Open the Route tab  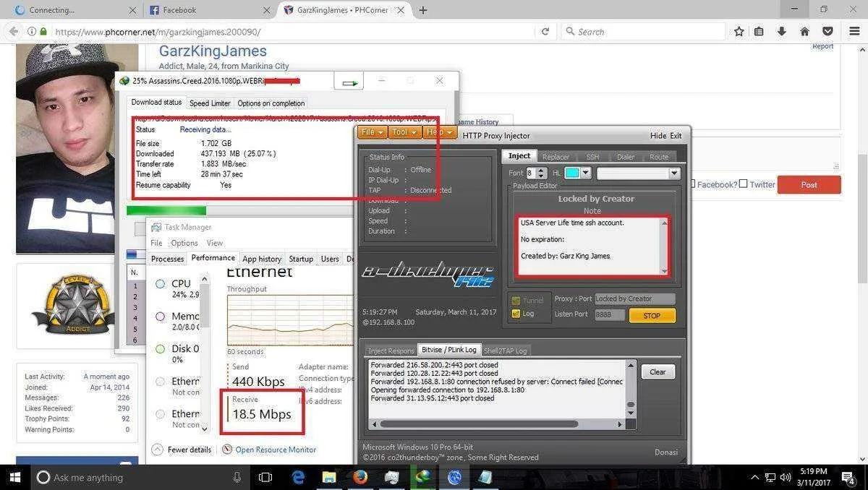pyautogui.click(x=659, y=156)
